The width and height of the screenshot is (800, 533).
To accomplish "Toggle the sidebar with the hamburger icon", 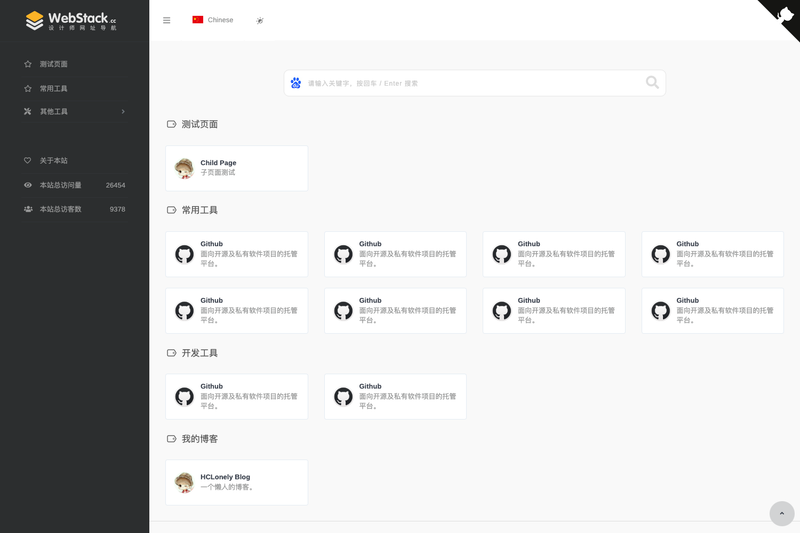I will tap(166, 20).
